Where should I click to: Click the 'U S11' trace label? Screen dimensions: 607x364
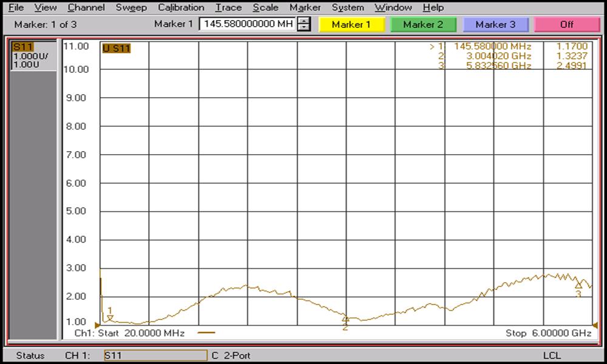[x=116, y=49]
